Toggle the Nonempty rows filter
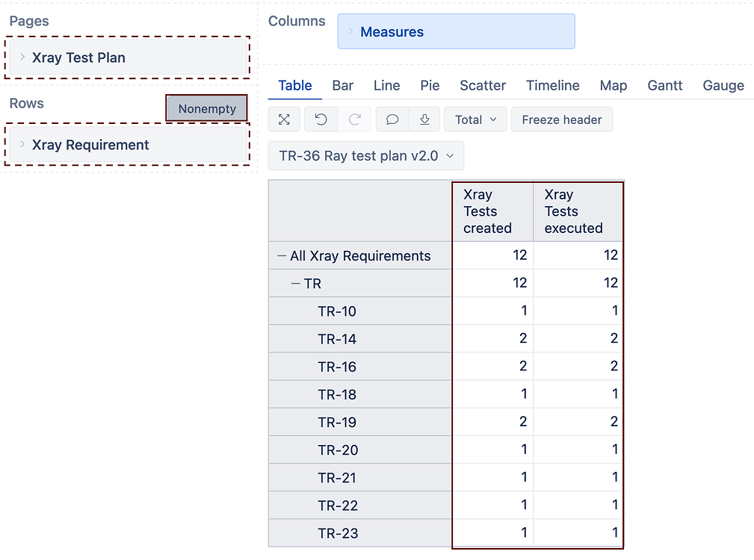 tap(207, 109)
